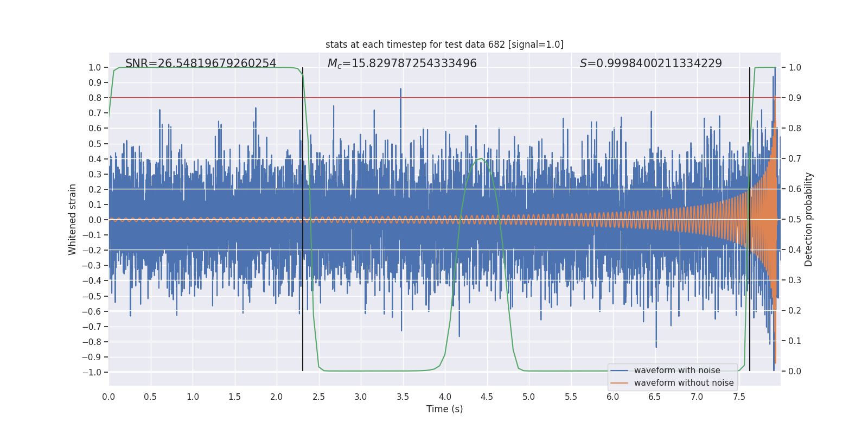Click Whitened strain axis tick label 1.0
868x434 pixels.
[x=95, y=67]
